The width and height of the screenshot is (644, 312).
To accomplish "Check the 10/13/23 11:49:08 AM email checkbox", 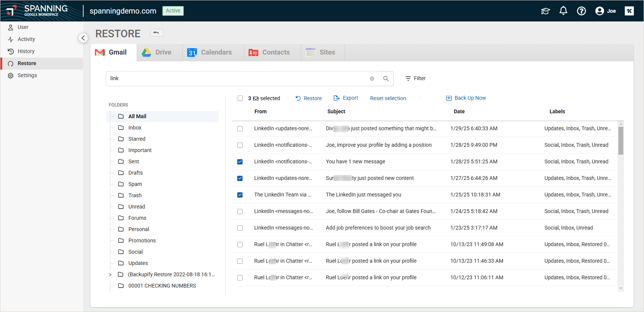I will click(x=240, y=245).
